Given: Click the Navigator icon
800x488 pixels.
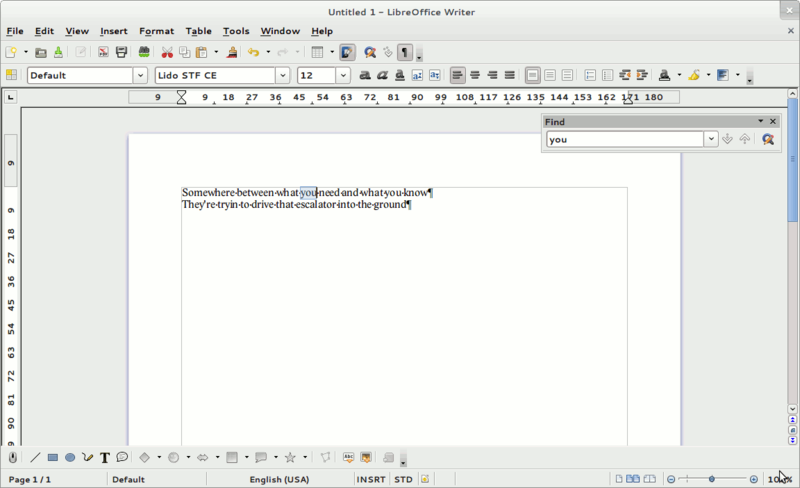Looking at the screenshot, I should coord(388,52).
